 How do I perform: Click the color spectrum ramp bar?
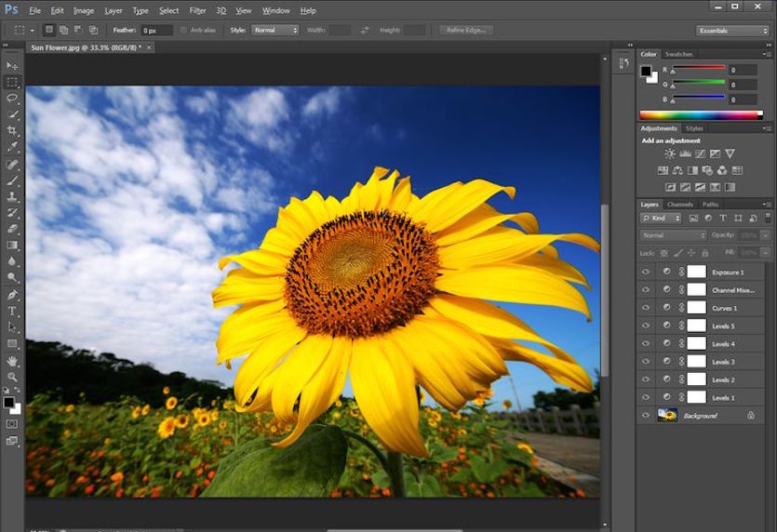click(x=702, y=115)
